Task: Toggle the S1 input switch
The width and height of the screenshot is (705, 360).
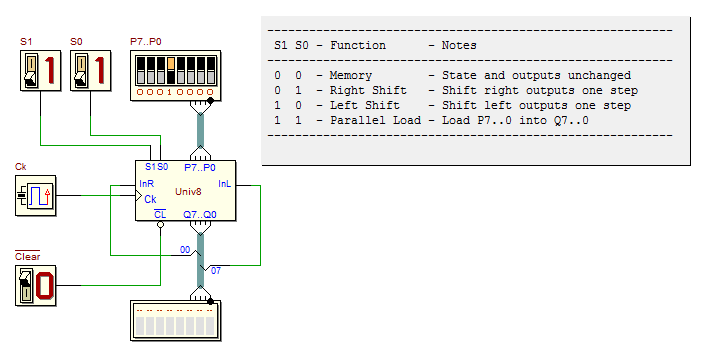Action: click(x=31, y=71)
